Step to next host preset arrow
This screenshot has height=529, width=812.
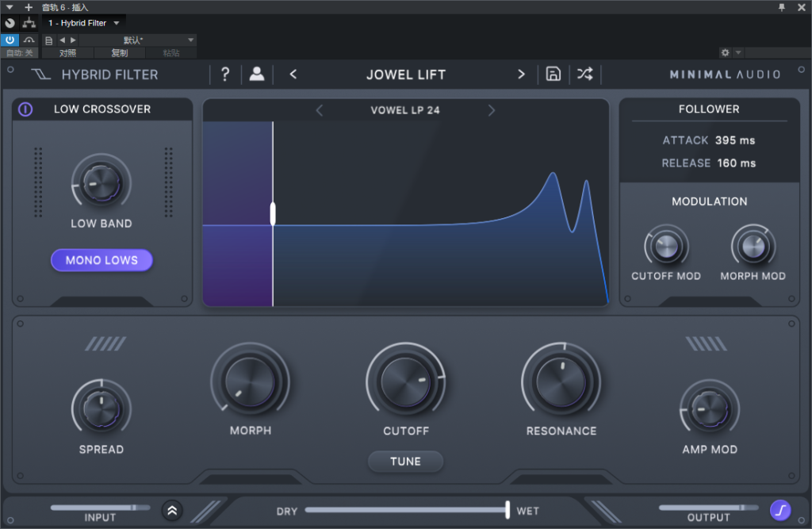point(73,40)
